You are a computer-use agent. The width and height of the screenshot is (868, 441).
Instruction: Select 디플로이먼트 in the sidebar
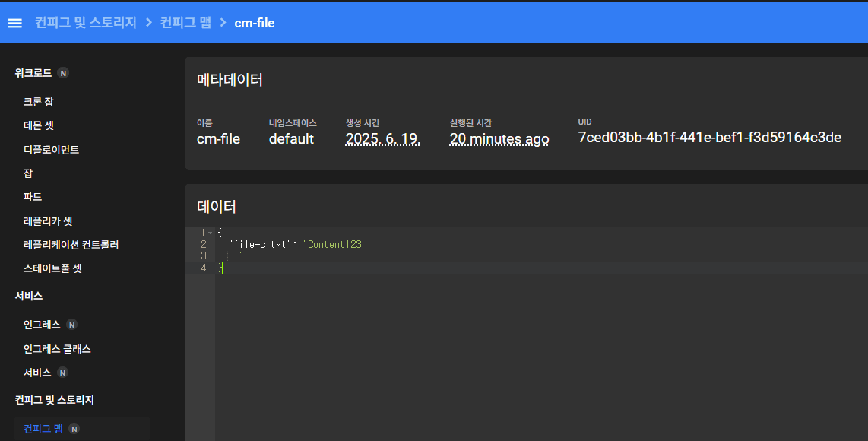click(x=51, y=150)
